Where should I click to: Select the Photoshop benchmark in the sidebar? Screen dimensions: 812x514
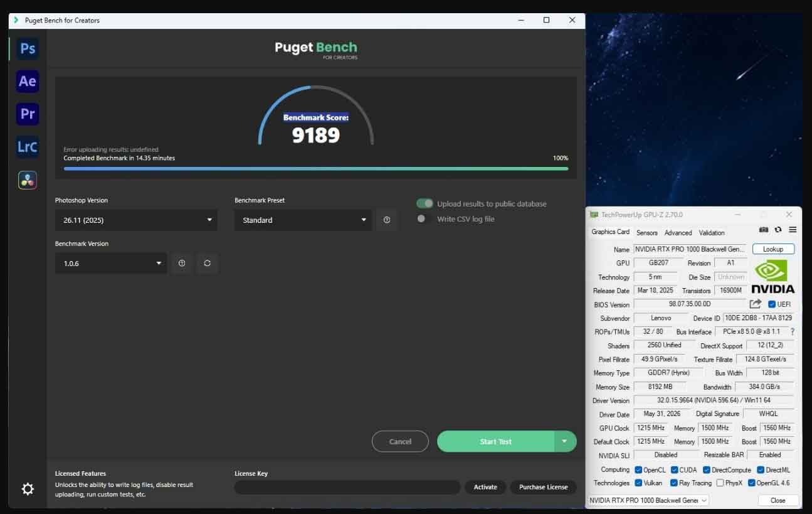28,48
